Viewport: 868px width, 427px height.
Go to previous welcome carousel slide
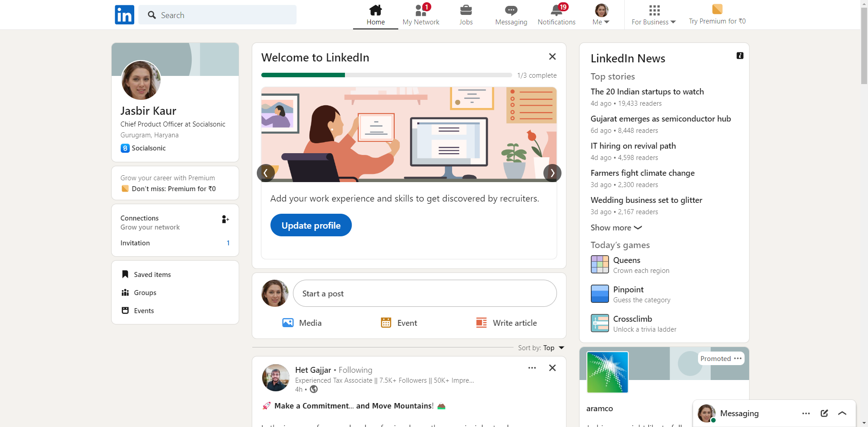point(266,173)
